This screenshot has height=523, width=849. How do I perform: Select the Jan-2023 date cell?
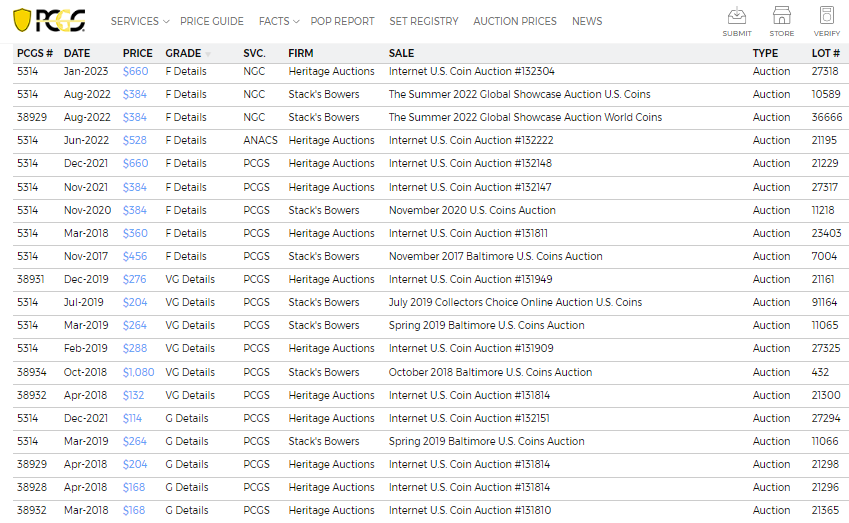coord(86,71)
